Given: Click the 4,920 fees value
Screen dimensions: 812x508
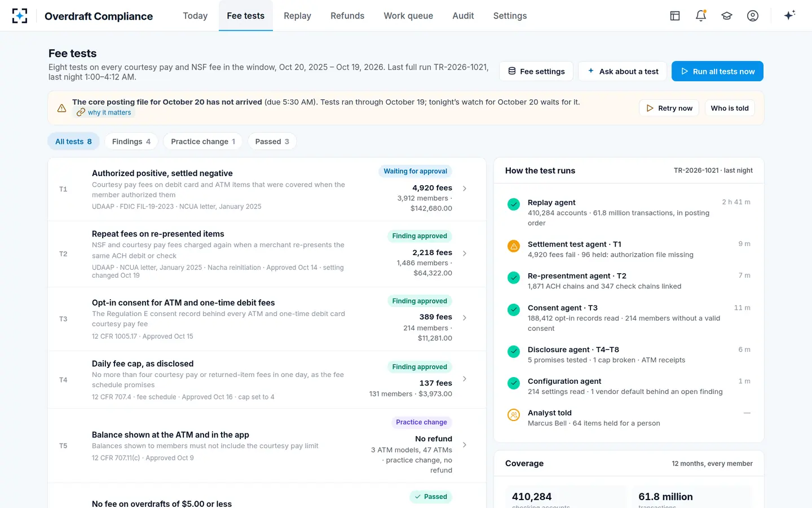Looking at the screenshot, I should point(432,188).
